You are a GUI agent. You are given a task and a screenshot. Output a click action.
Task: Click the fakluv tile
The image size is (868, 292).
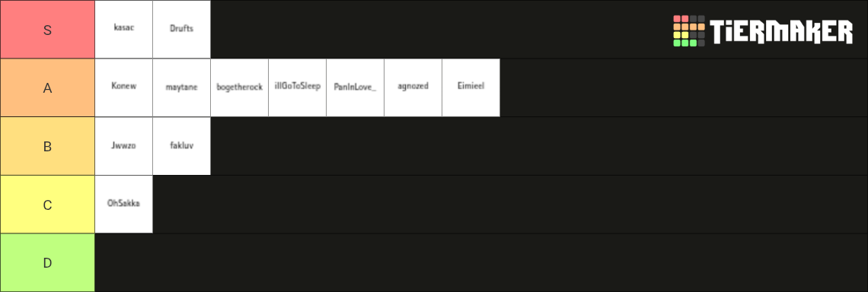pyautogui.click(x=181, y=146)
